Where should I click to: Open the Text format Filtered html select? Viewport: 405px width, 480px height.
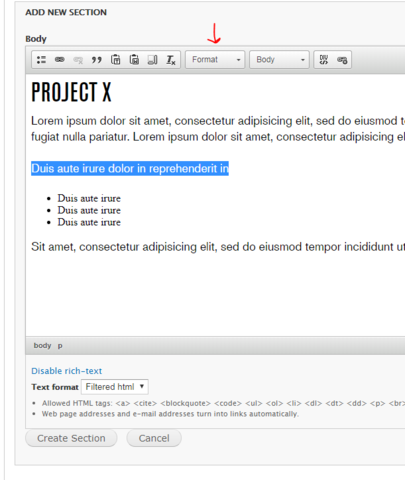pyautogui.click(x=115, y=387)
